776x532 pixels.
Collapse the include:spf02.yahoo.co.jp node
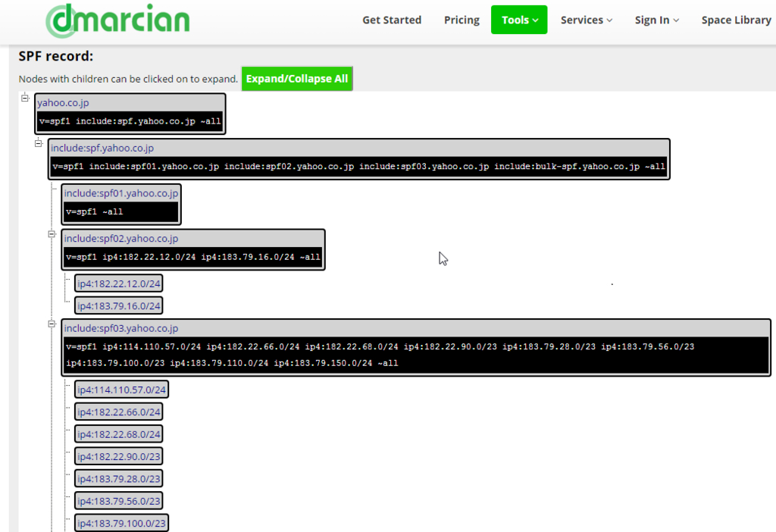coord(52,233)
